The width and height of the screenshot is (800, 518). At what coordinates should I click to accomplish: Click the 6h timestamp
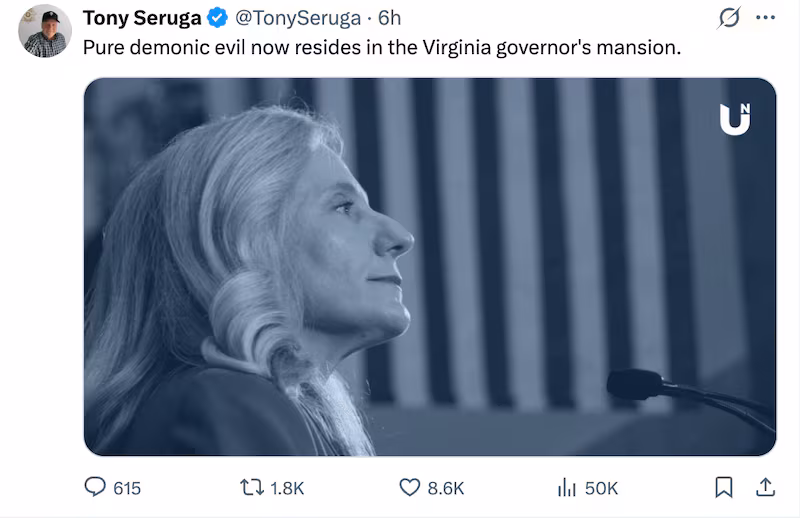pyautogui.click(x=389, y=19)
